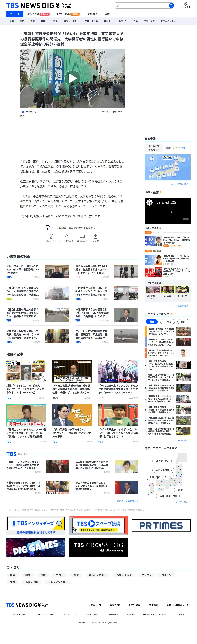Switch to the 地域 tab
The height and width of the screenshot is (644, 197).
pyautogui.click(x=107, y=14)
